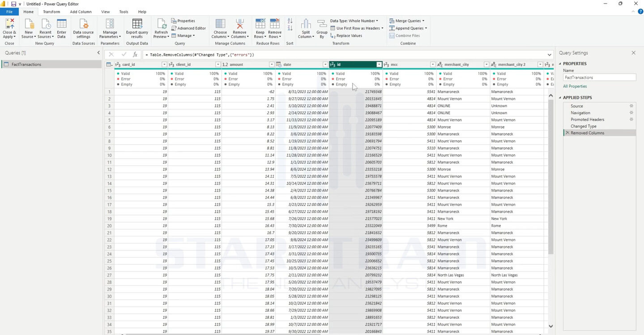Viewport: 644px width, 335px height.
Task: Open query Properties in the ribbon
Action: coord(183,21)
